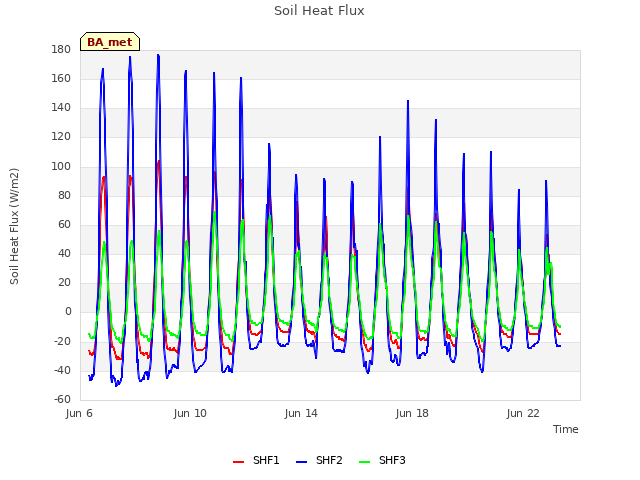Click the highest red SHF1 peak near 104

coord(158,161)
